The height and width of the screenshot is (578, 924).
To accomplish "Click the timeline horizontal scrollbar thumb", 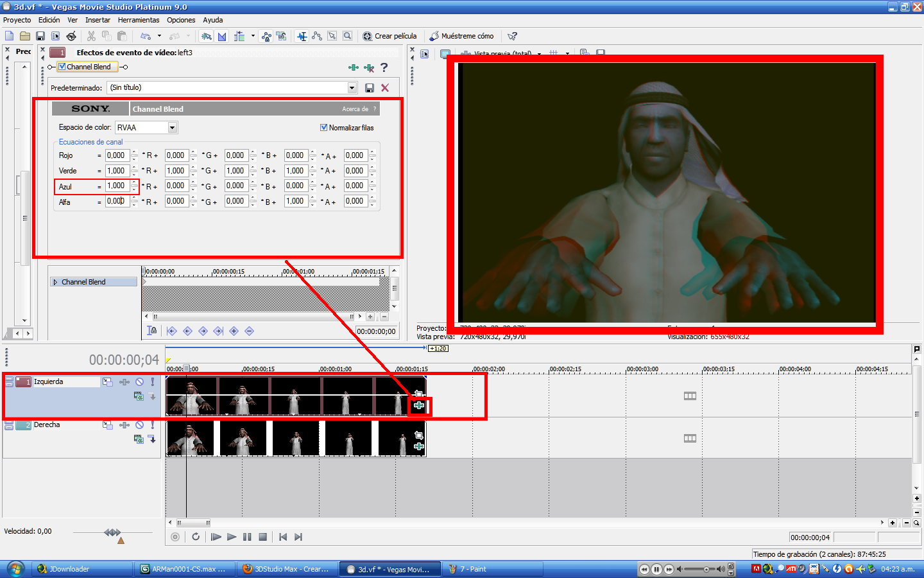I will tap(193, 523).
